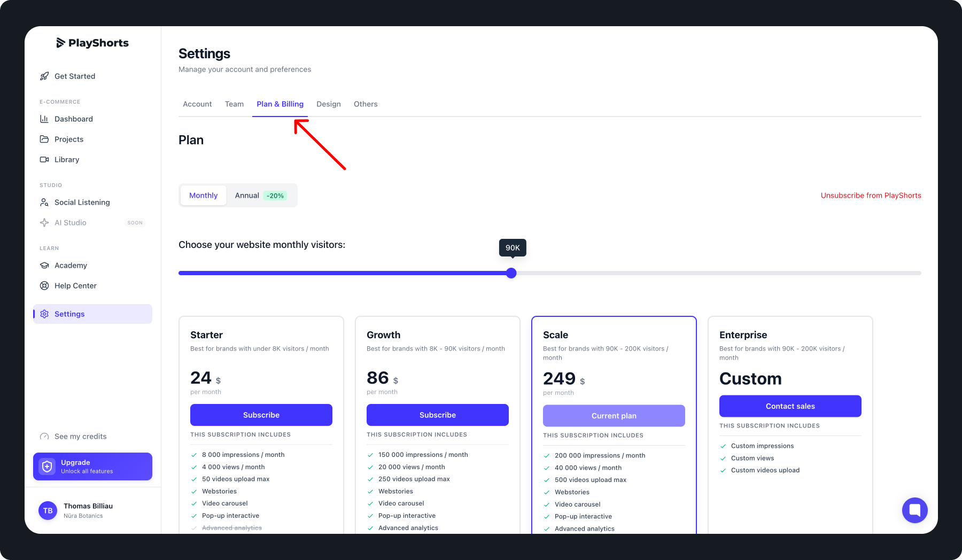
Task: Open Academy from sidebar
Action: 92,266
